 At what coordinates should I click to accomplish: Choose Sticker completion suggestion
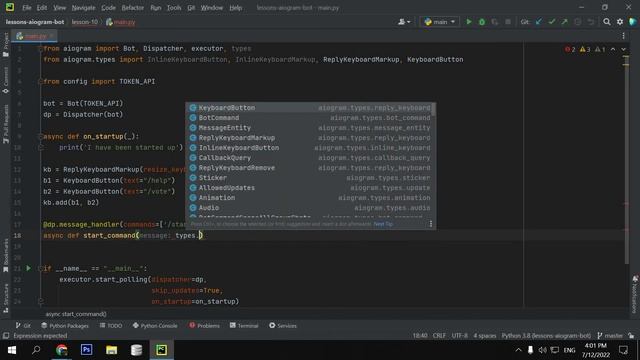[x=311, y=178]
